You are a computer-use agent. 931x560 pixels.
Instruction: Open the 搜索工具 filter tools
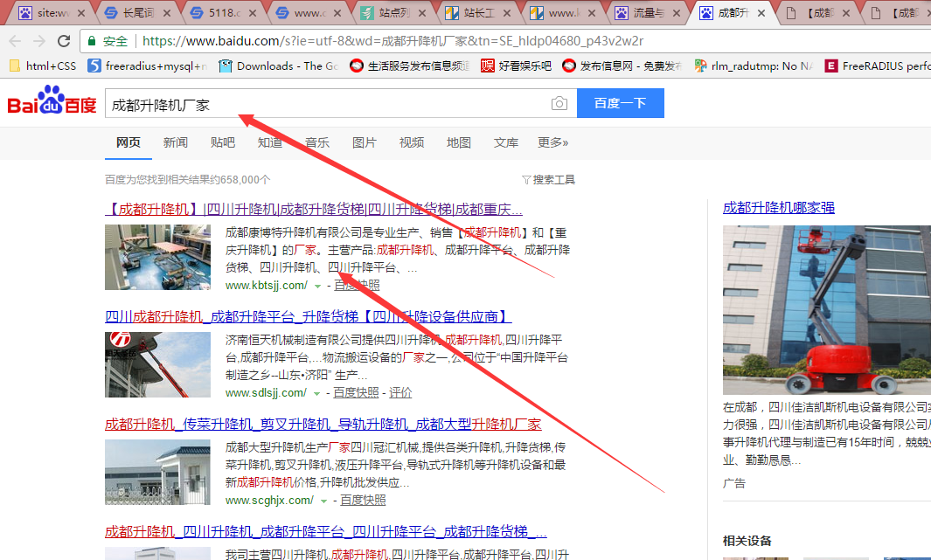(x=549, y=180)
